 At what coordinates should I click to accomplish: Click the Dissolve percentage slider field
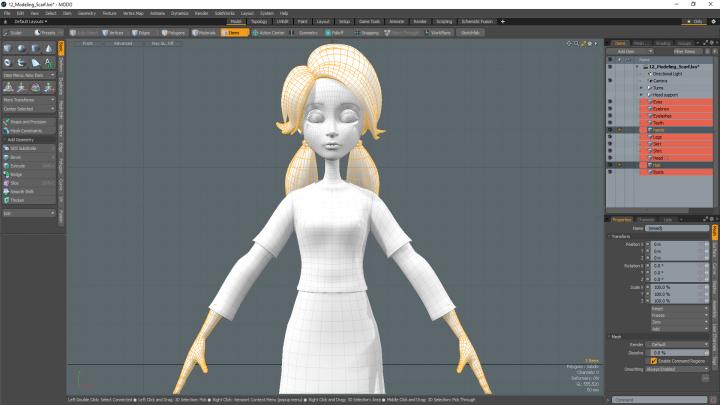pyautogui.click(x=678, y=352)
